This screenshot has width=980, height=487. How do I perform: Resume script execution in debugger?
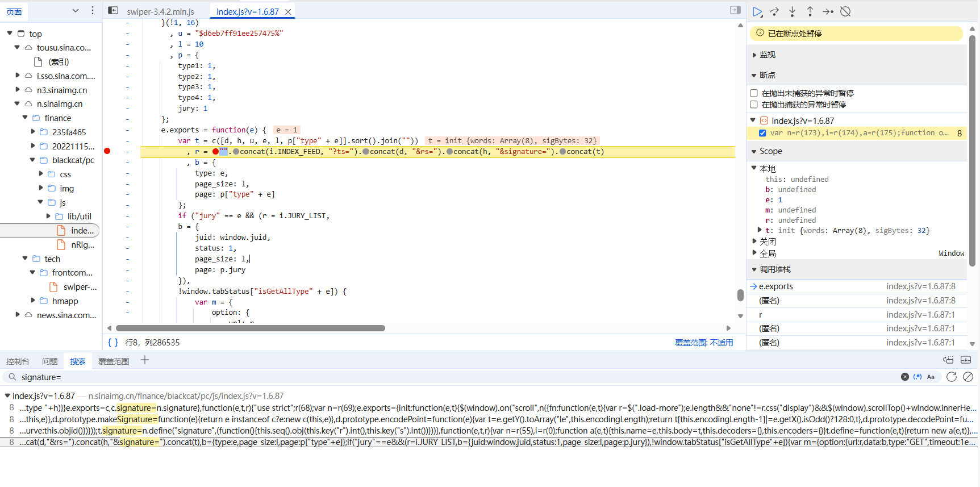tap(757, 11)
